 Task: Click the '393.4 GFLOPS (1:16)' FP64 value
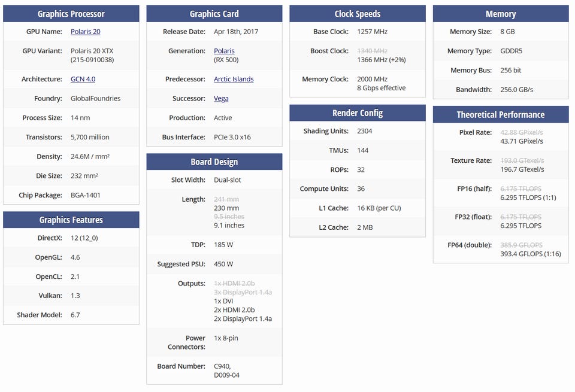click(531, 254)
